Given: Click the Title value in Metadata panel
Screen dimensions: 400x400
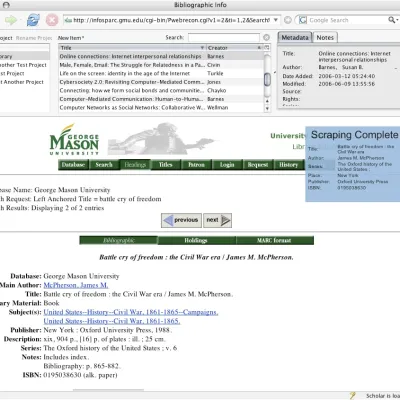Looking at the screenshot, I should [x=354, y=57].
